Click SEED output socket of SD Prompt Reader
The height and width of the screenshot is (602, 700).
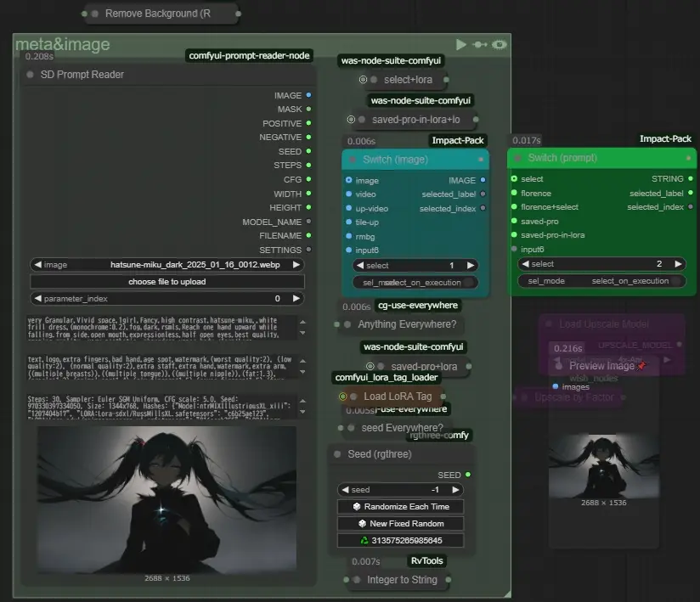point(308,151)
